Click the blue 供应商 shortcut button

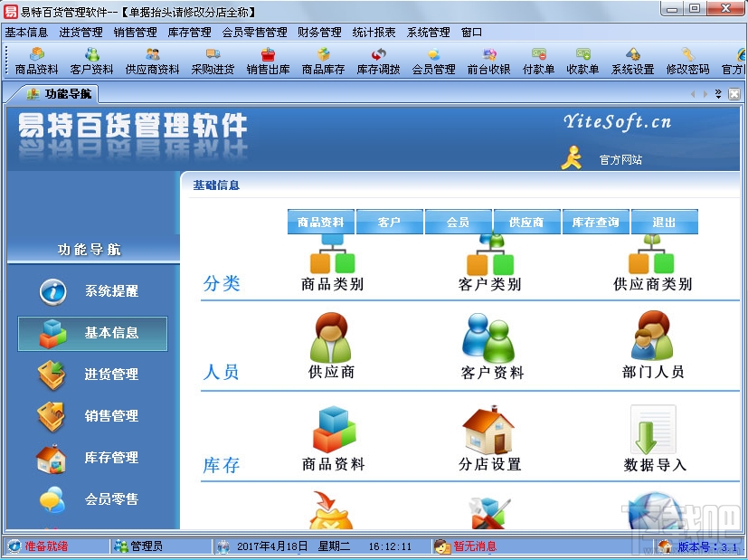point(526,222)
